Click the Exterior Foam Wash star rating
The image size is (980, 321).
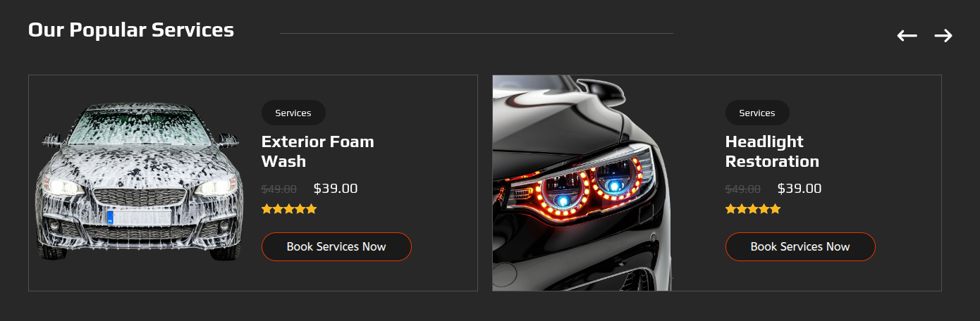tap(289, 209)
